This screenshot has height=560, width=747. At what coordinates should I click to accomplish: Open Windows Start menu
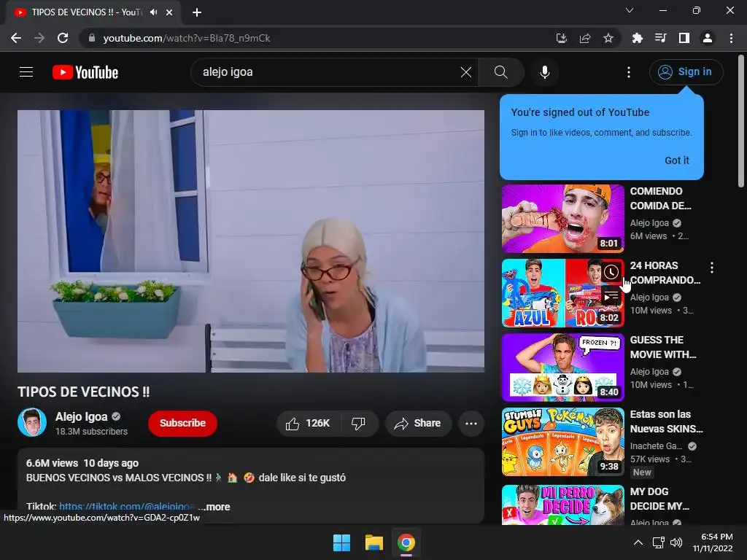pos(341,542)
